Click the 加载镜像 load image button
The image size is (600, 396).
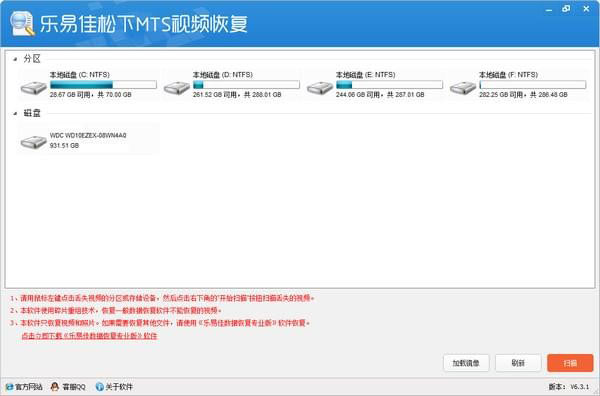(x=466, y=363)
